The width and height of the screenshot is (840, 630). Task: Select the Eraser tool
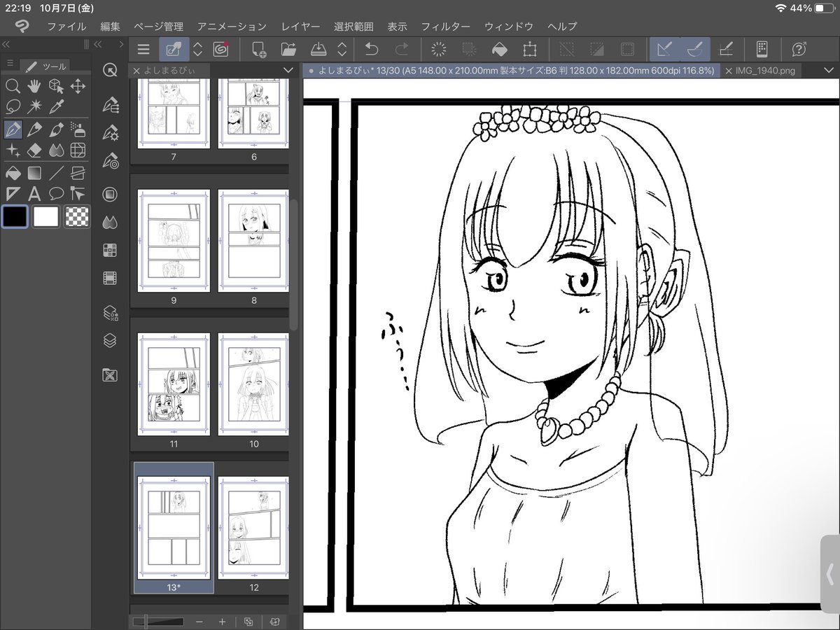coord(34,150)
